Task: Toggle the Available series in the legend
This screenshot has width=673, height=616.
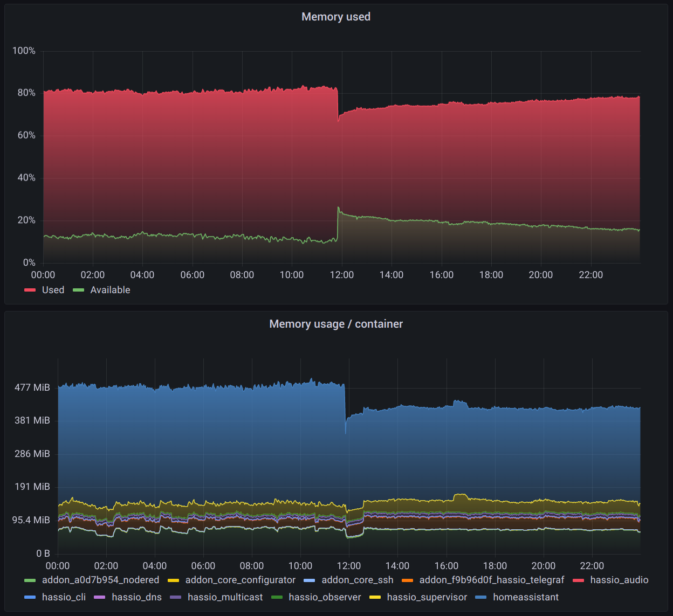Action: tap(110, 290)
